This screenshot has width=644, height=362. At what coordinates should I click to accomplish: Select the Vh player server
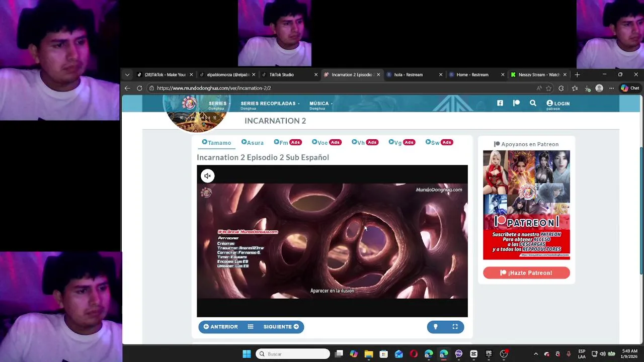(x=365, y=143)
